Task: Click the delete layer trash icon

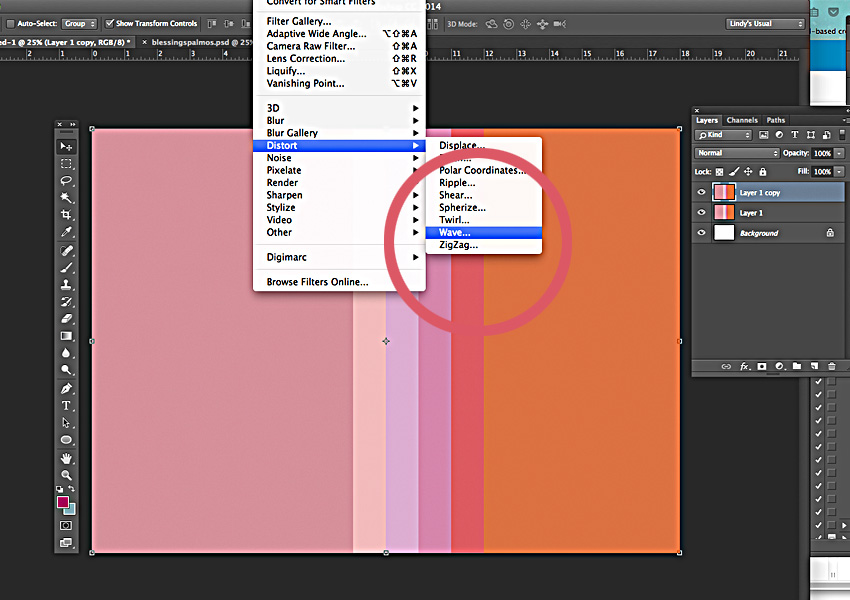Action: [831, 367]
